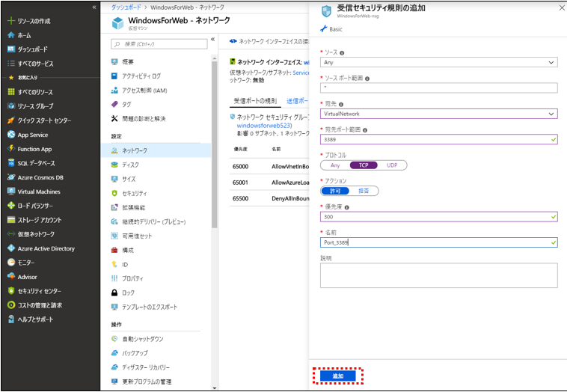Open the Destination dropdown showing VirtualNetwork
This screenshot has width=567, height=392.
(x=438, y=114)
